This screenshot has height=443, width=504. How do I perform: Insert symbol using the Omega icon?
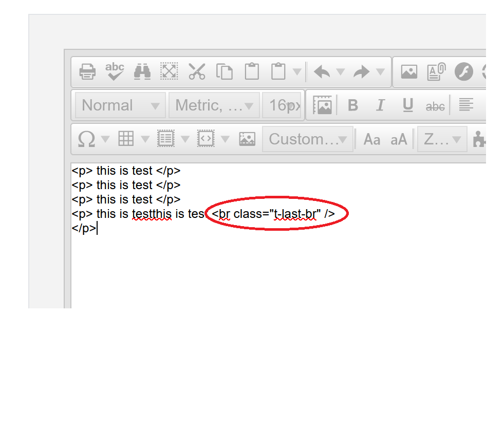click(86, 139)
